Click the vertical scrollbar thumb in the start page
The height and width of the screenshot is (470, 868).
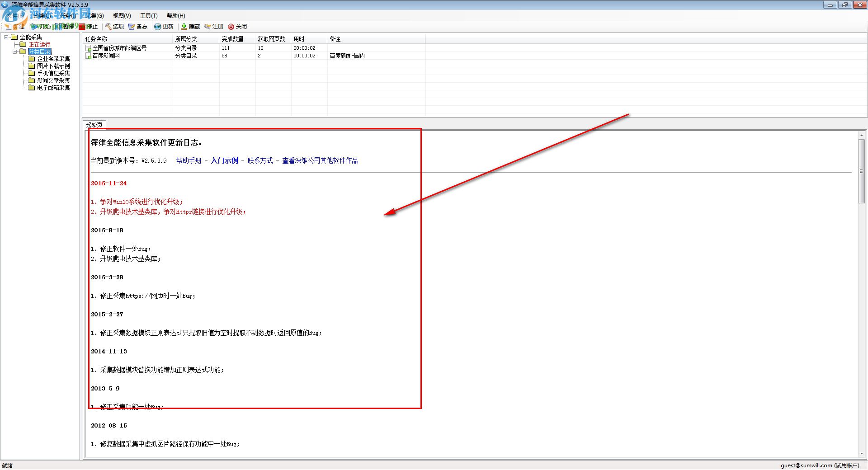(861, 171)
